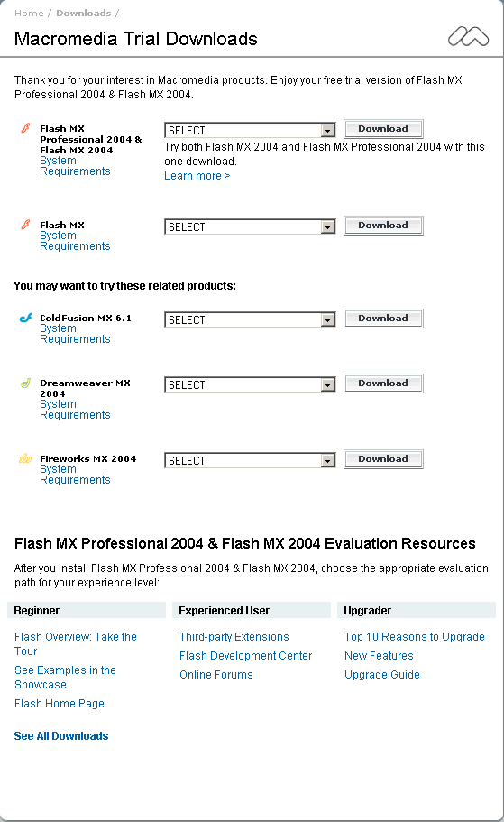
Task: Expand the Dreamweaver MX 2004 SELECT dropdown
Action: [x=250, y=384]
